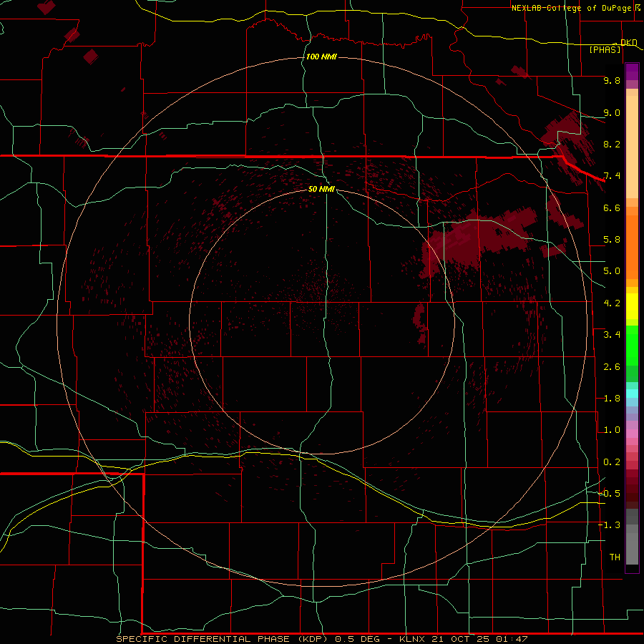644x644 pixels.
Task: Click the 7.4 color scale value
Action: coord(612,176)
